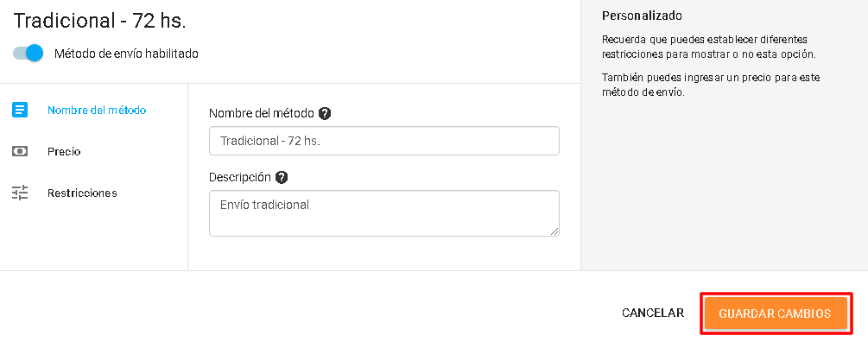Open the Restricciones section
868x342 pixels.
point(82,193)
